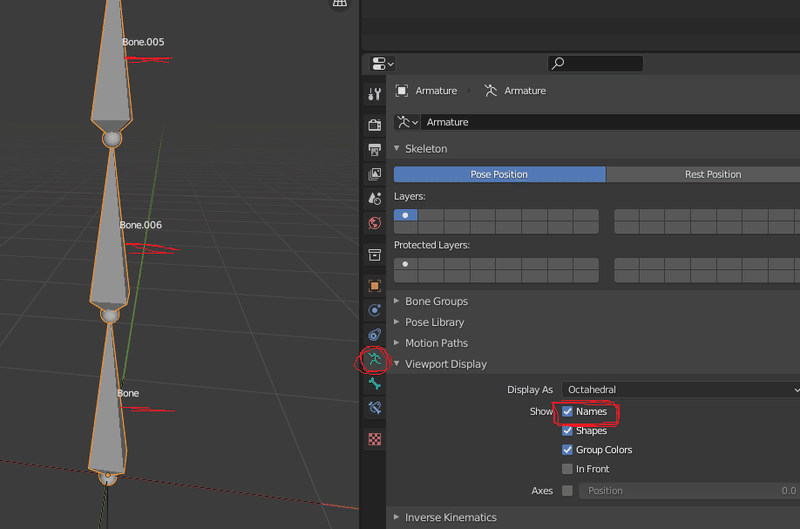Image resolution: width=800 pixels, height=529 pixels.
Task: Open the Physics properties tab
Action: coord(374,310)
